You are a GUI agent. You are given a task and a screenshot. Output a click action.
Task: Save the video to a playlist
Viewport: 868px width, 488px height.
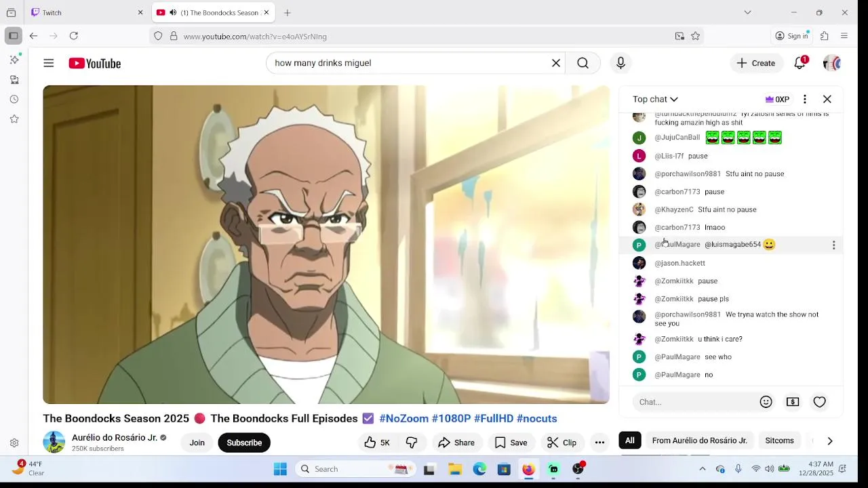[511, 443]
